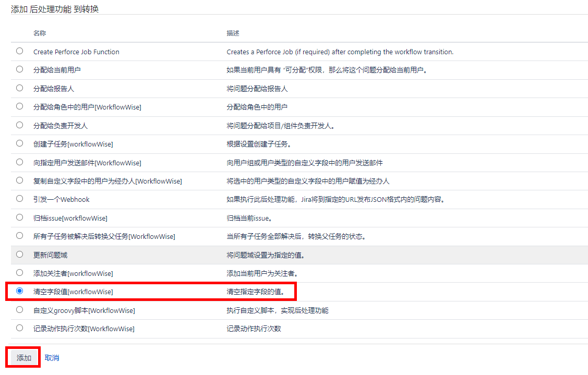This screenshot has height=375, width=588.
Task: Select 复制自定义字段中的用户为经办人 radio button
Action: click(x=20, y=180)
